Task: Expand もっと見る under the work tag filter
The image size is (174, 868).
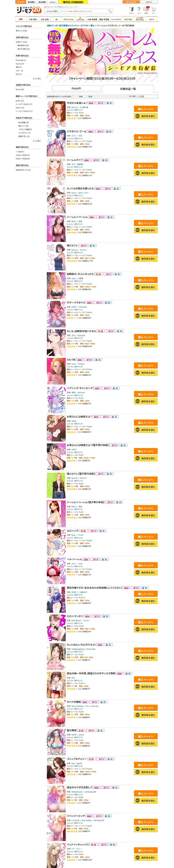Action: click(37, 141)
